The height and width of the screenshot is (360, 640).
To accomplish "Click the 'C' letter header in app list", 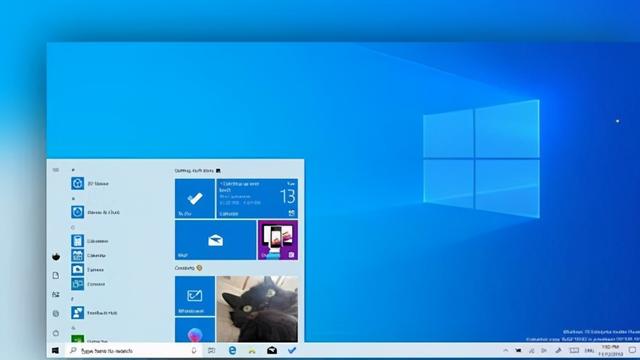I will coord(73,227).
